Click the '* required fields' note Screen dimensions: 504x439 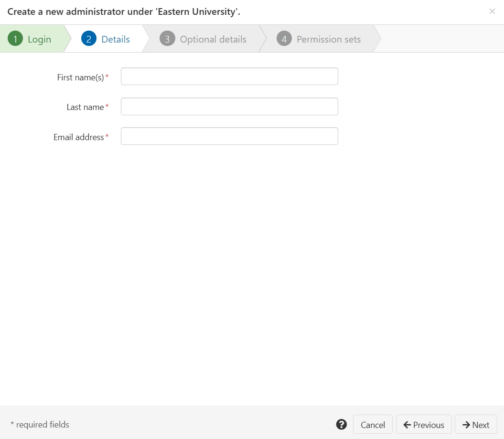point(40,425)
